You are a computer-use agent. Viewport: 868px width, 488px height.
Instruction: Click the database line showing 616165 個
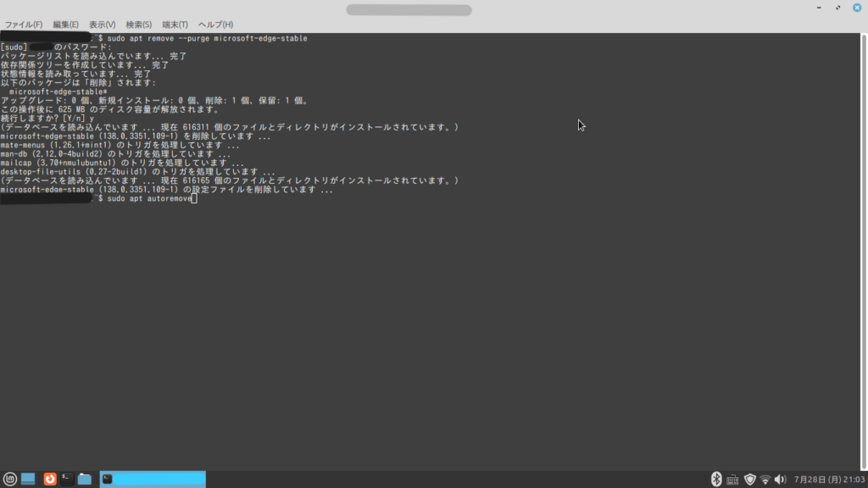click(230, 180)
